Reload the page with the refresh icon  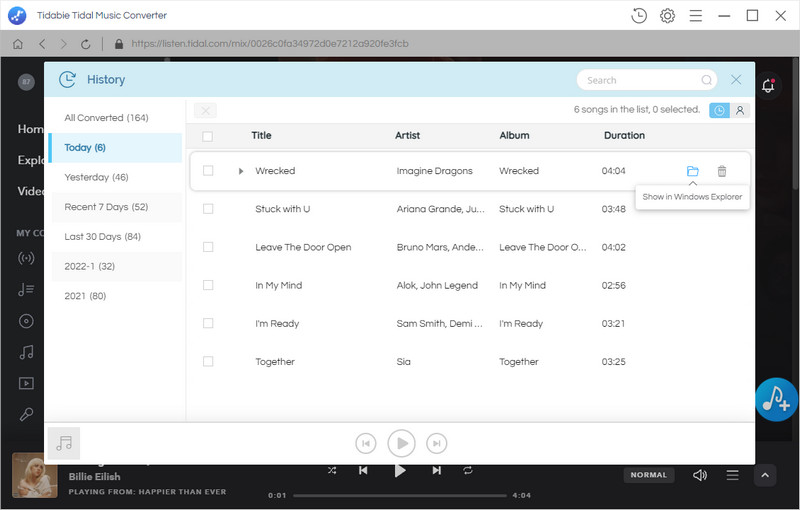(86, 44)
